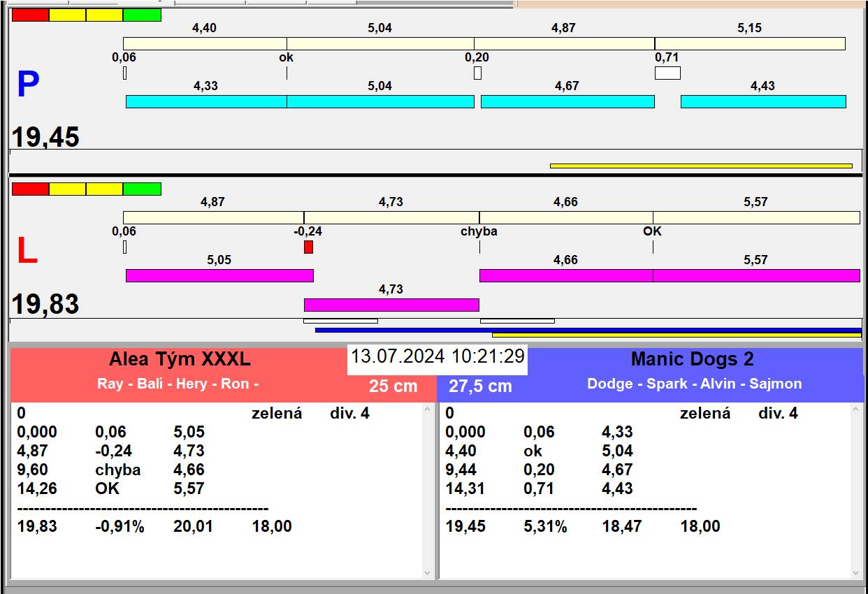Image resolution: width=868 pixels, height=594 pixels.
Task: Click the 13.07.2024 10:21:29 timestamp
Action: [x=437, y=356]
